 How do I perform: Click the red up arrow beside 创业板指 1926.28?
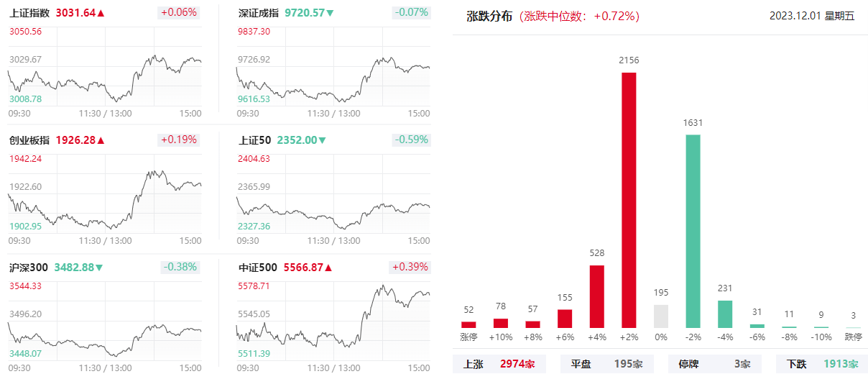point(101,140)
